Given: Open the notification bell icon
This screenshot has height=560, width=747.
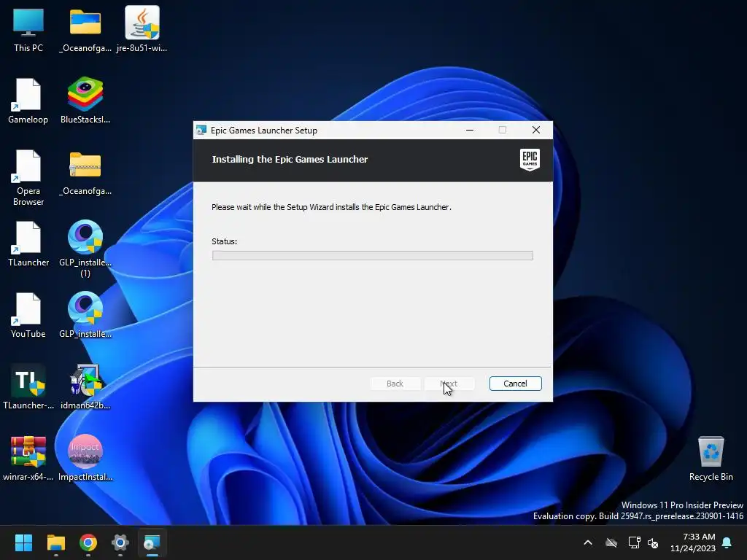Looking at the screenshot, I should [x=727, y=542].
